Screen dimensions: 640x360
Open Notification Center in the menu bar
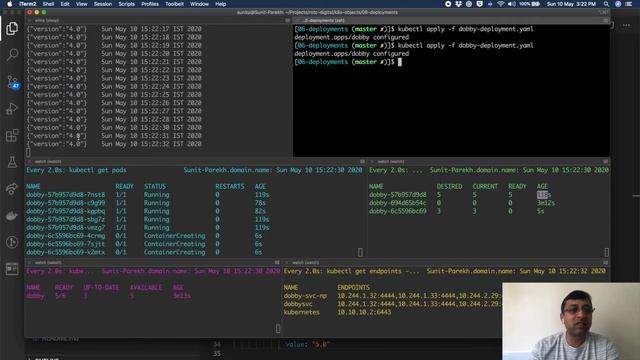click(629, 4)
